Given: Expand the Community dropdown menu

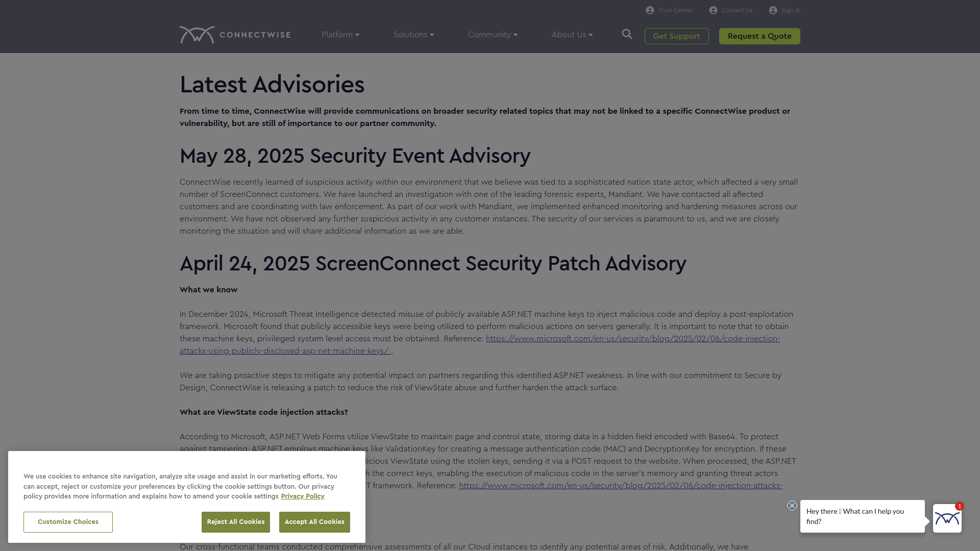Looking at the screenshot, I should point(493,35).
